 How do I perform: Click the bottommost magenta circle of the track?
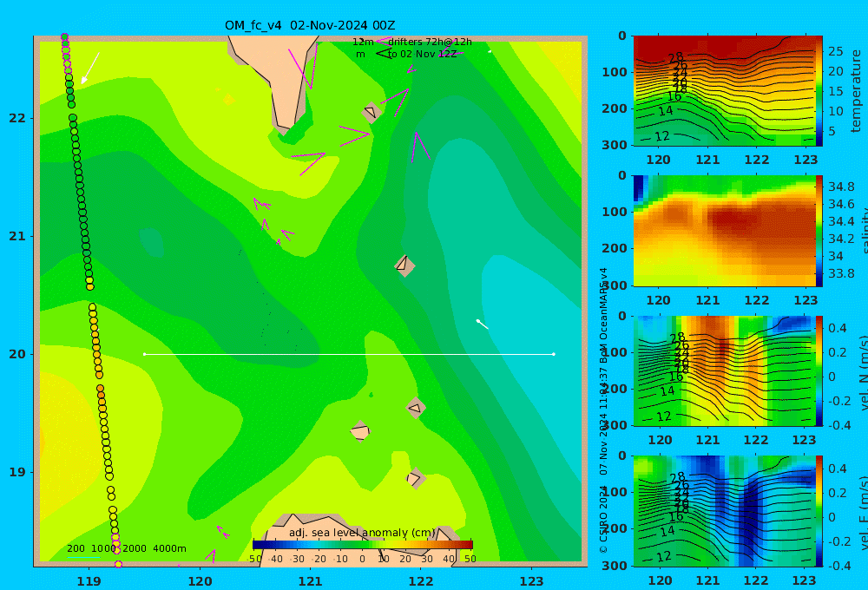coord(118,565)
